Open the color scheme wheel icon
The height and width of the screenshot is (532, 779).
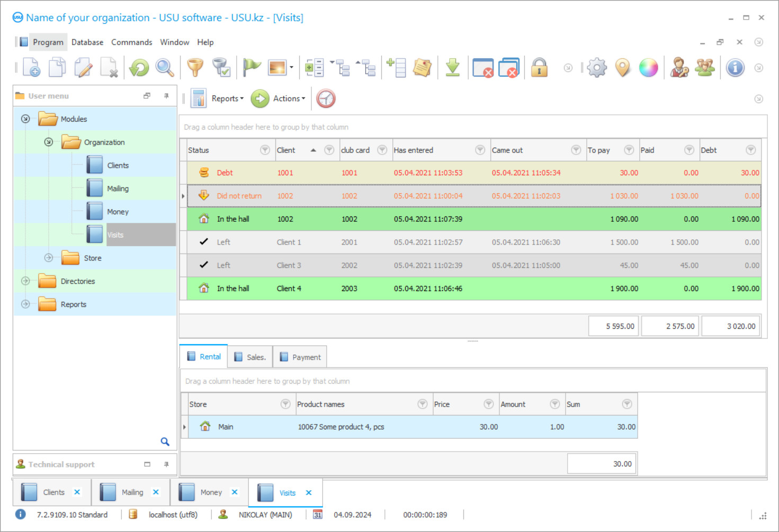649,67
